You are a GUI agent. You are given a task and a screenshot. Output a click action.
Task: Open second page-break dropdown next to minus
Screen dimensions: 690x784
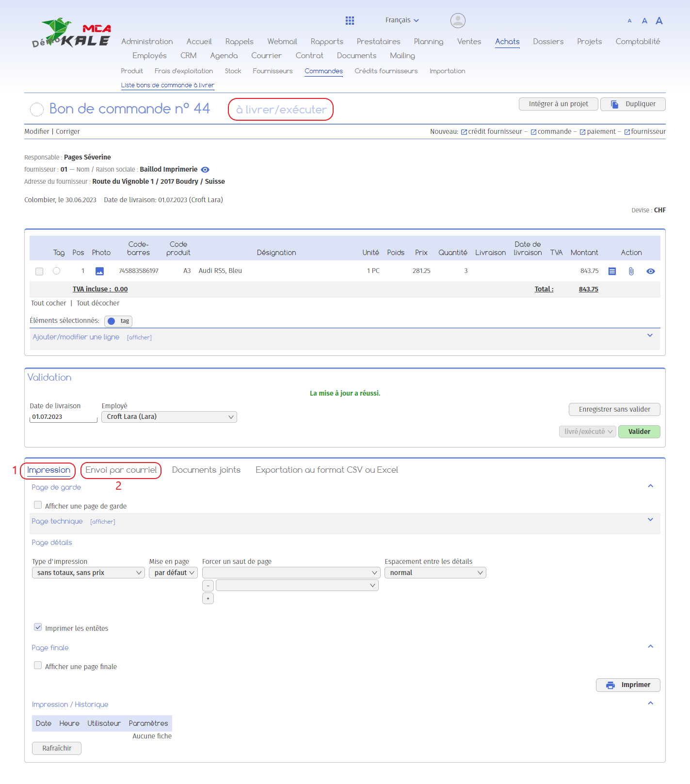click(297, 585)
